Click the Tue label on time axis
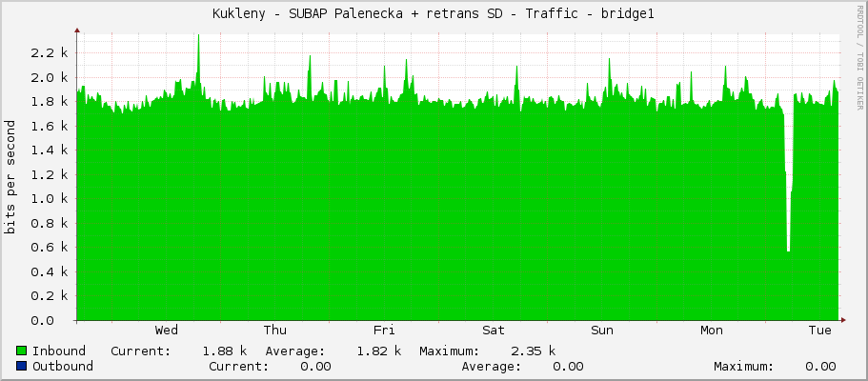Screen dimensions: 868x381 point(819,331)
